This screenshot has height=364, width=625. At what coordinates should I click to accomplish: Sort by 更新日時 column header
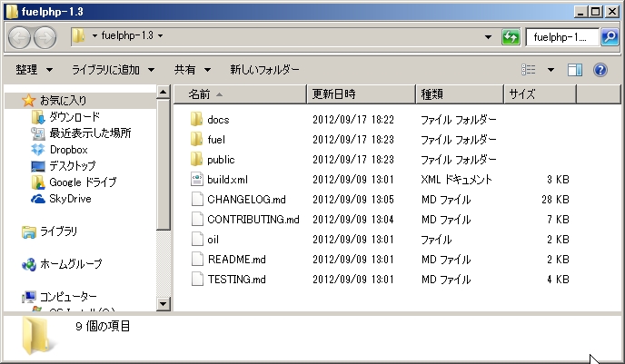(x=362, y=94)
